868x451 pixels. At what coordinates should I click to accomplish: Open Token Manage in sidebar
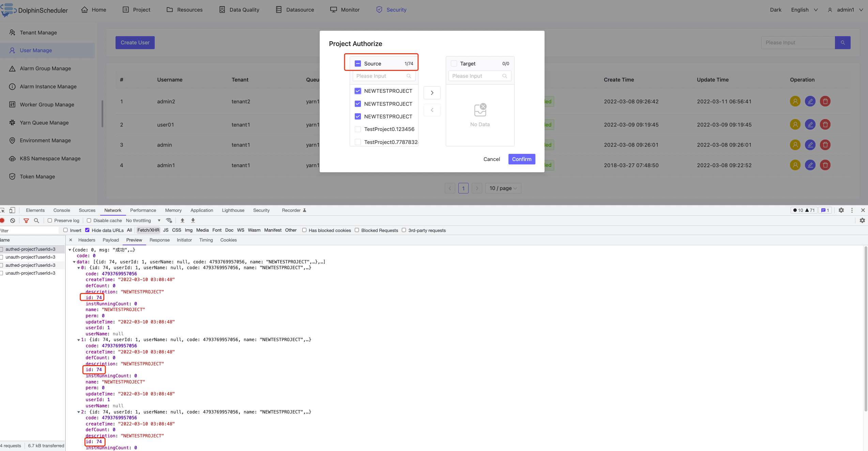click(37, 177)
